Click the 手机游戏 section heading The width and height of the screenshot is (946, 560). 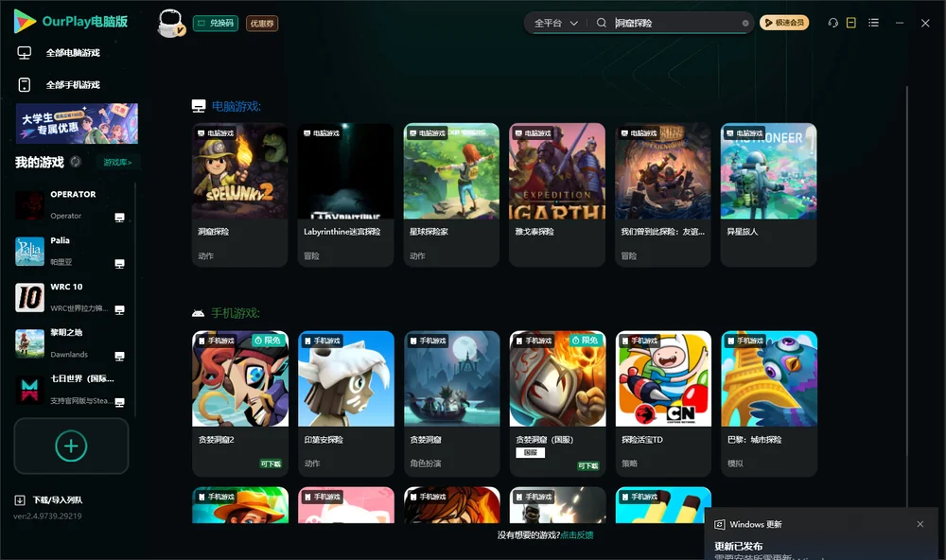click(236, 313)
